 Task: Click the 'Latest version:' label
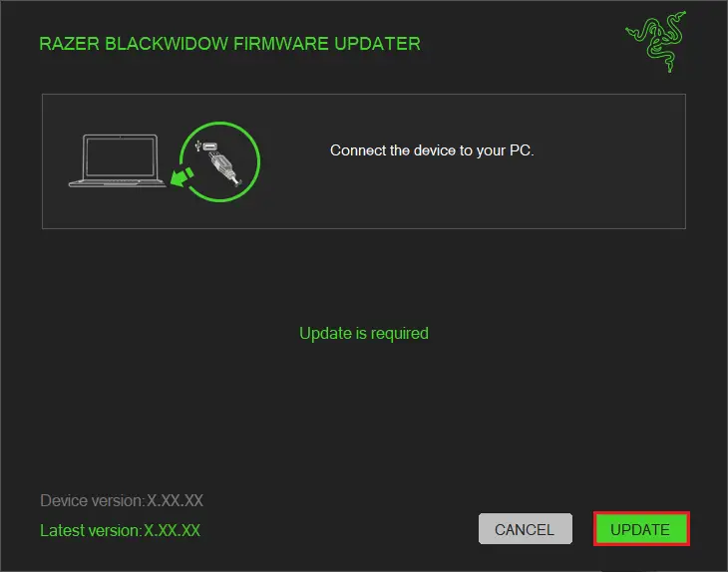point(91,530)
